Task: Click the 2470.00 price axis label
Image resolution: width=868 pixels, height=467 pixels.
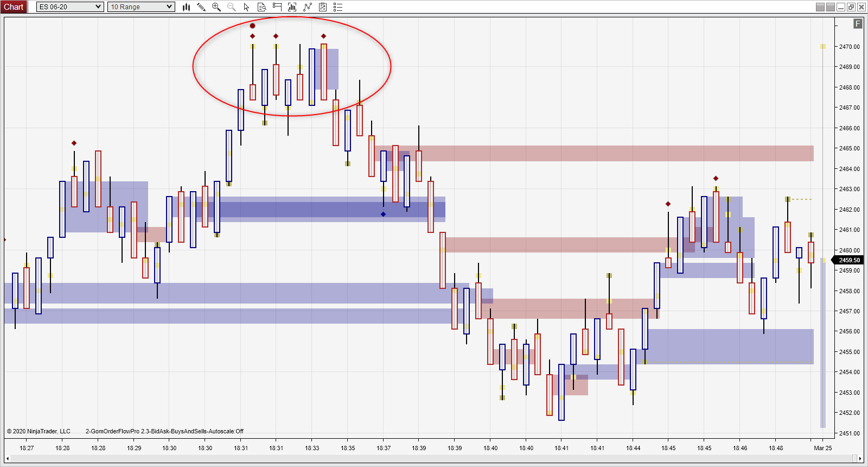Action: tap(850, 47)
